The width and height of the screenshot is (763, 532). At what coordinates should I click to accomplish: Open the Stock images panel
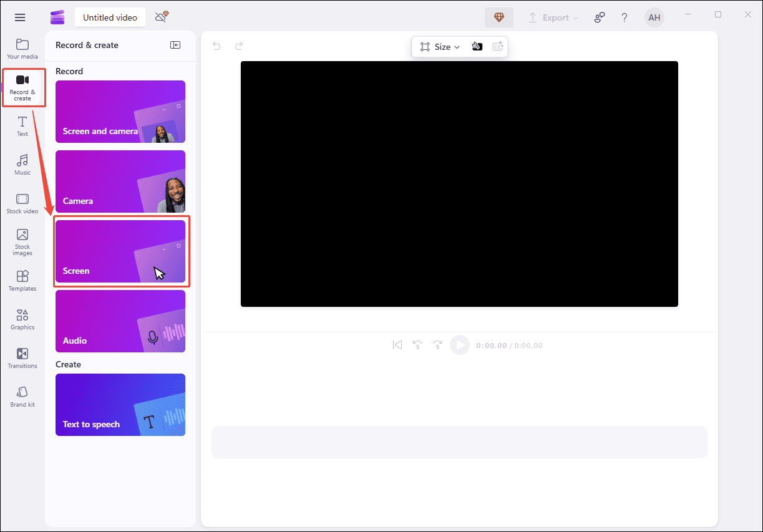click(x=22, y=243)
